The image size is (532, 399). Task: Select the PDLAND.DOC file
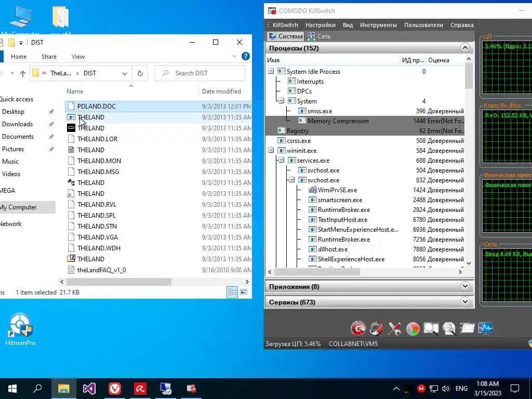96,106
